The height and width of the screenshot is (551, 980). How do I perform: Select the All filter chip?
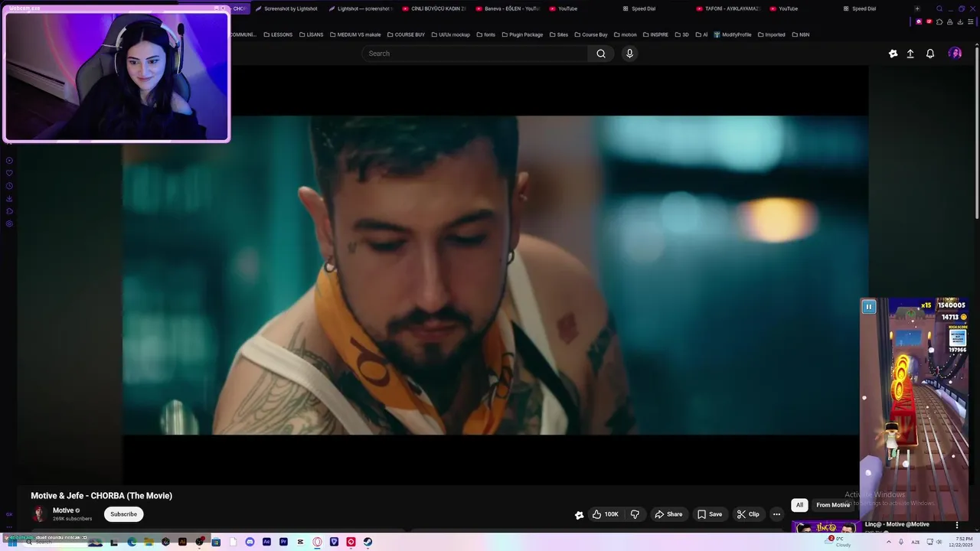pyautogui.click(x=799, y=505)
